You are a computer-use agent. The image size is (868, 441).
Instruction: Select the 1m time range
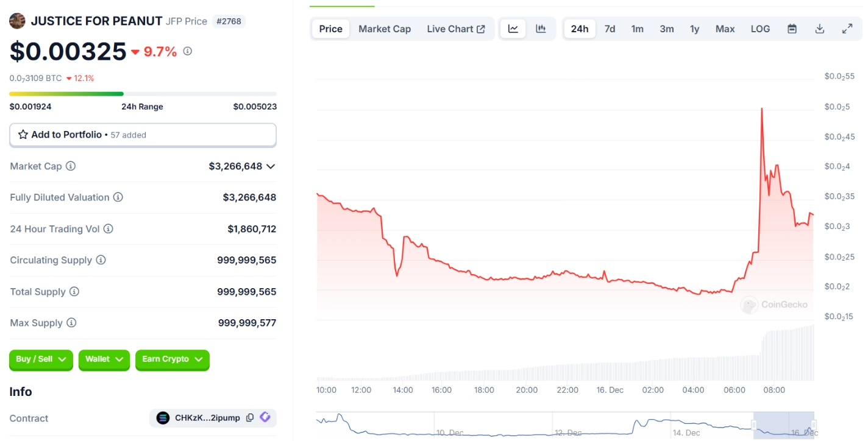pyautogui.click(x=637, y=29)
